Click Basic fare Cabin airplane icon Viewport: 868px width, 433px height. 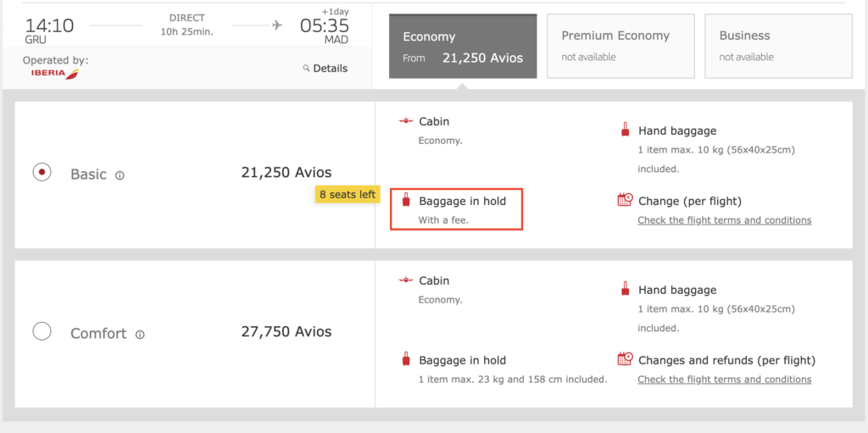[x=406, y=121]
